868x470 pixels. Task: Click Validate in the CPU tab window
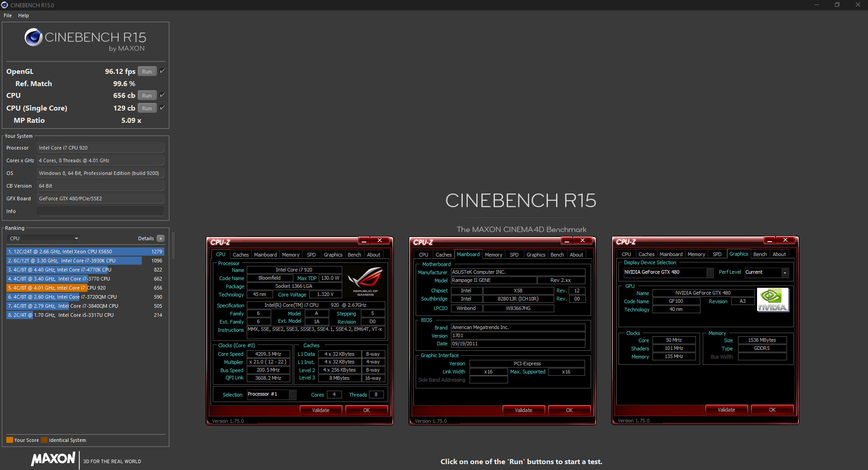pyautogui.click(x=321, y=410)
